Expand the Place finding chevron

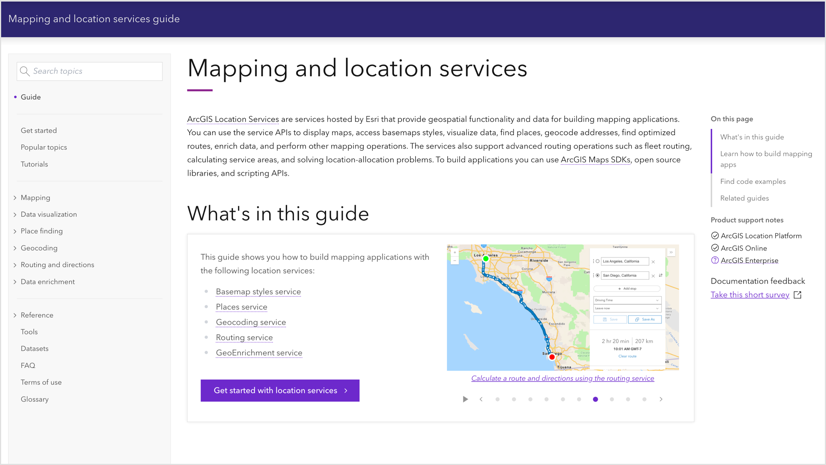point(15,231)
